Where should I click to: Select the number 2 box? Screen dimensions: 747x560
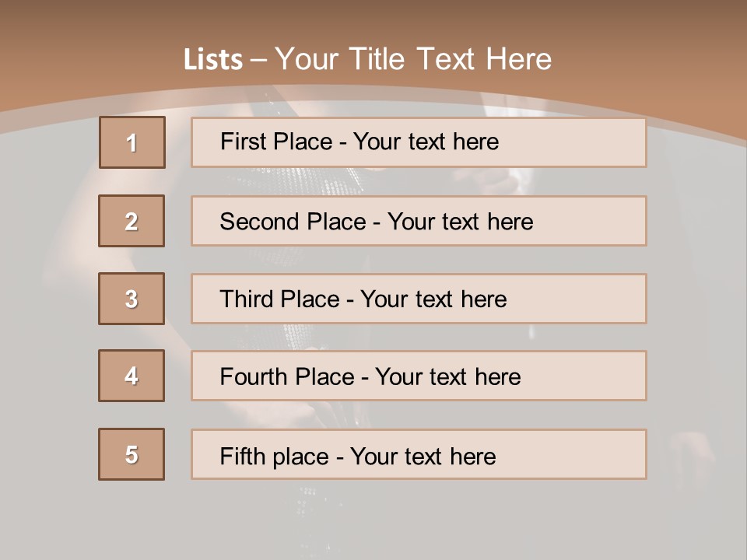[x=132, y=221]
